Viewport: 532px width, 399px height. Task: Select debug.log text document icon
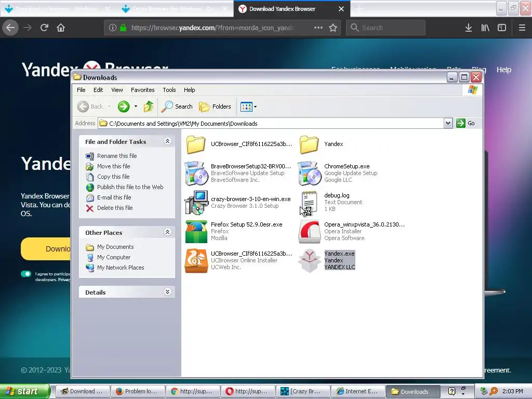coord(309,203)
